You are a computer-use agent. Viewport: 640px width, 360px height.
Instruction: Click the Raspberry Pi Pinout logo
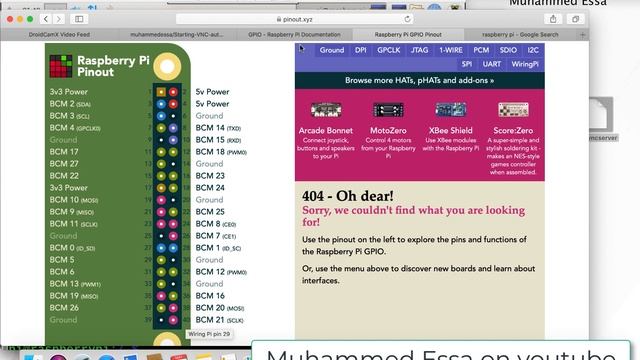[100, 66]
